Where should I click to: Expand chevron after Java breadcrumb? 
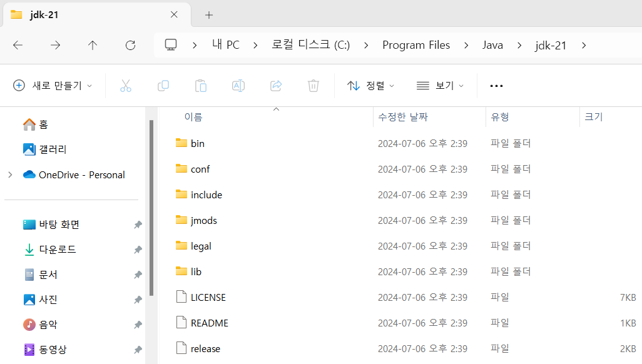point(519,45)
